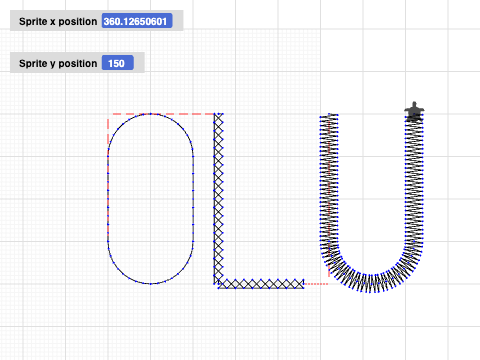Select the Sprite y position monitor label
Screen dimensions: 480x360
pyautogui.click(x=58, y=63)
